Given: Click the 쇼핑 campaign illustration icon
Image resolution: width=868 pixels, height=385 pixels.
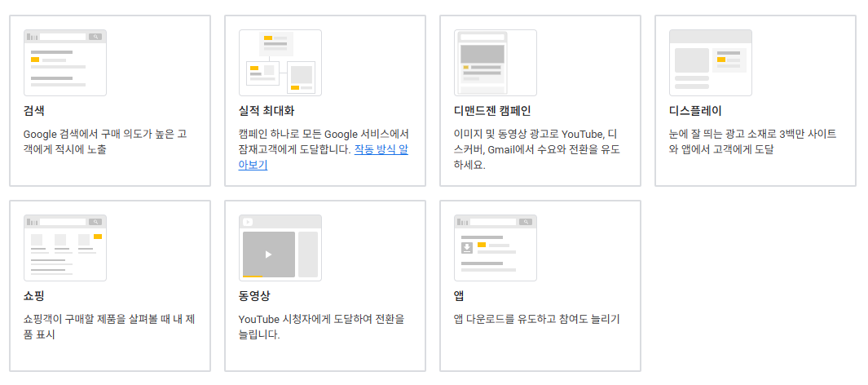Looking at the screenshot, I should 65,248.
